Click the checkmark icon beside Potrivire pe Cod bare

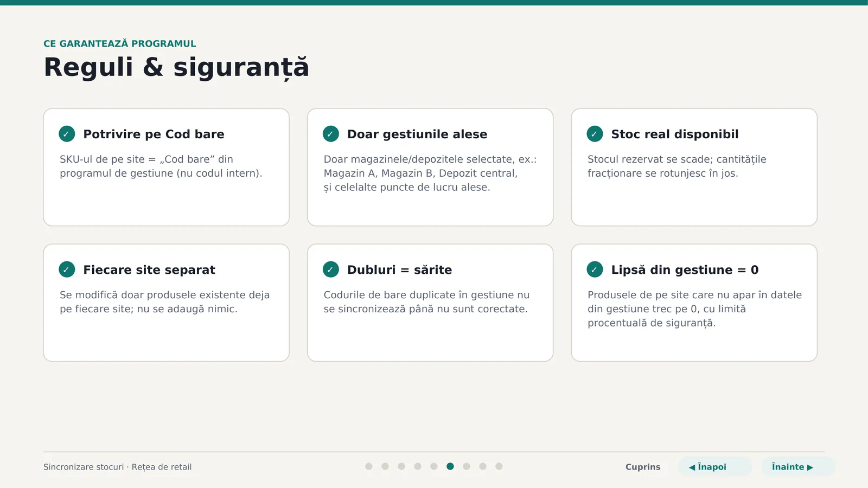point(67,134)
